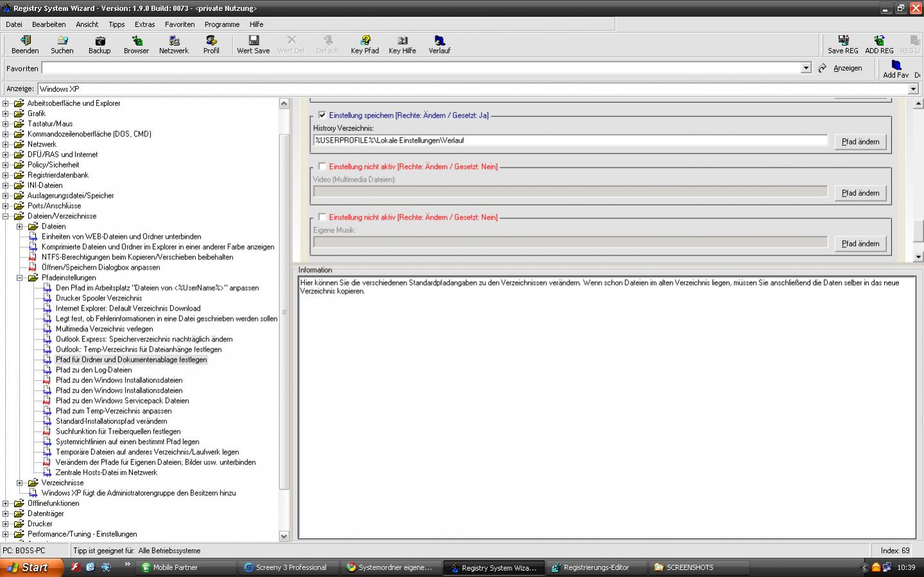Switch to the Mobile Partner taskbar window

[186, 567]
